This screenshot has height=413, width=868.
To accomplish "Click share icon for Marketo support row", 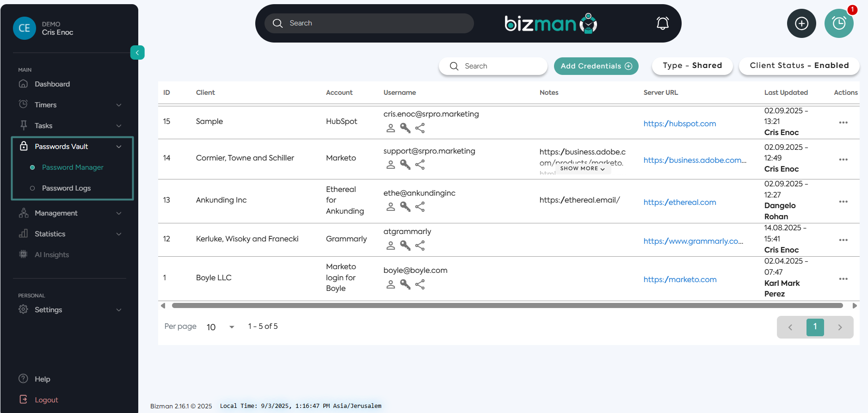I will 420,165.
